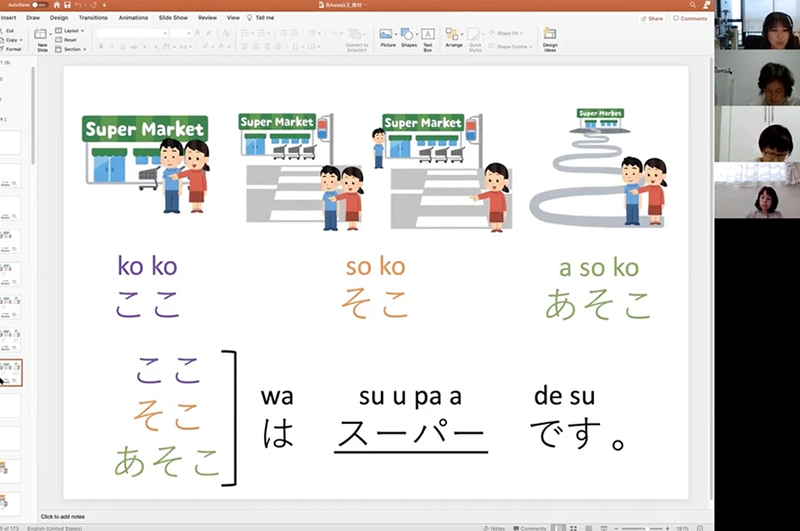Toggle Subscript formatting
Image resolution: width=800 pixels, height=531 pixels.
[x=156, y=46]
